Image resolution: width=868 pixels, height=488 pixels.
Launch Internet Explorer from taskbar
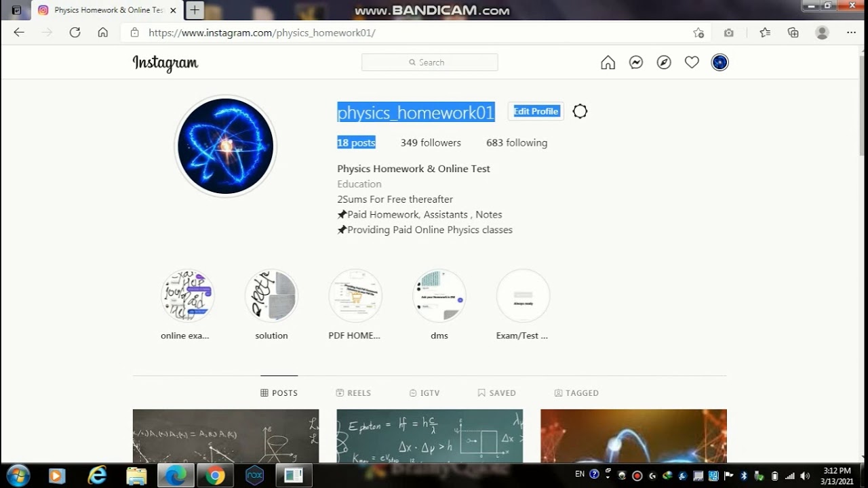pos(97,476)
